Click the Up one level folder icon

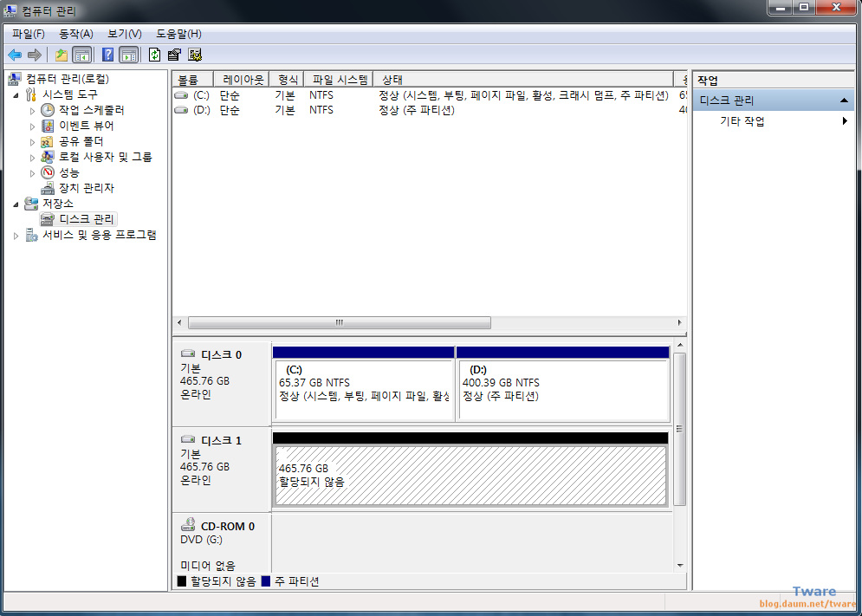click(x=61, y=55)
